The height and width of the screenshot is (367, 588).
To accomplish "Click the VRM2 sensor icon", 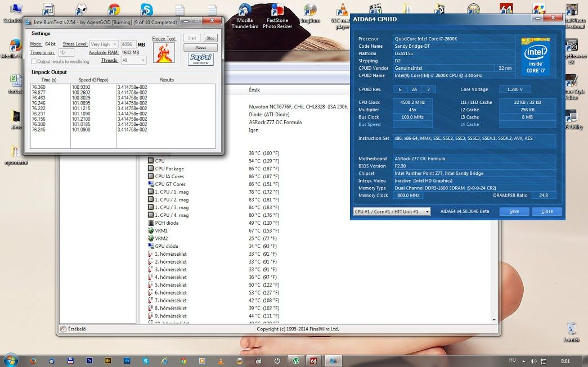I will pos(151,238).
